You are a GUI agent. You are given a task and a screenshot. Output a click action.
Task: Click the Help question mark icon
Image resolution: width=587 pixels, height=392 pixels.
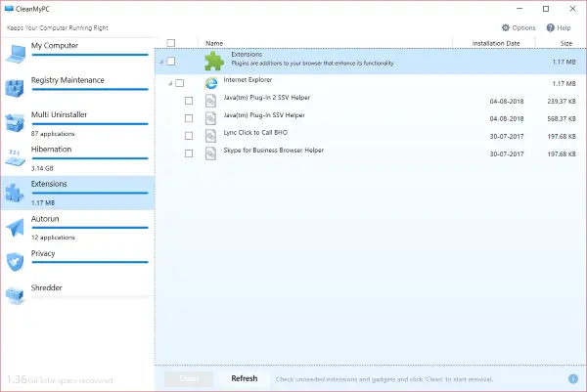550,27
